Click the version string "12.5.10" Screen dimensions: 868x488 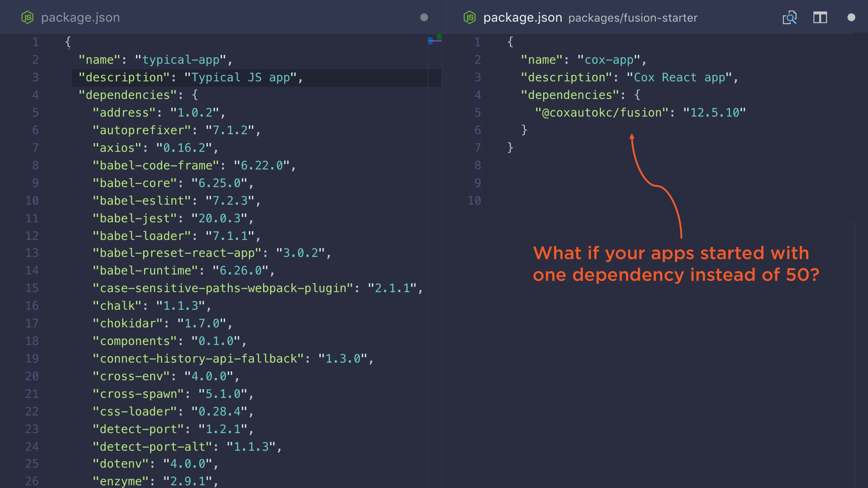[x=715, y=113]
